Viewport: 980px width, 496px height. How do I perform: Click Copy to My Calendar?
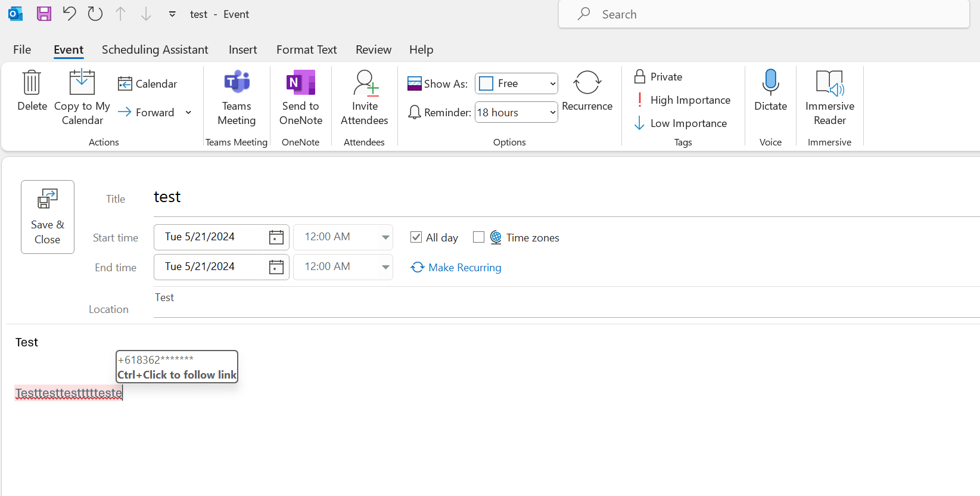click(82, 98)
